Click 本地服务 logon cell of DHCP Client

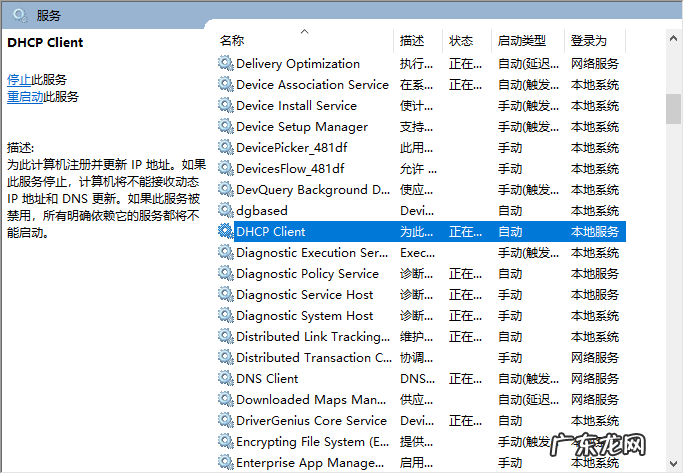pyautogui.click(x=595, y=232)
